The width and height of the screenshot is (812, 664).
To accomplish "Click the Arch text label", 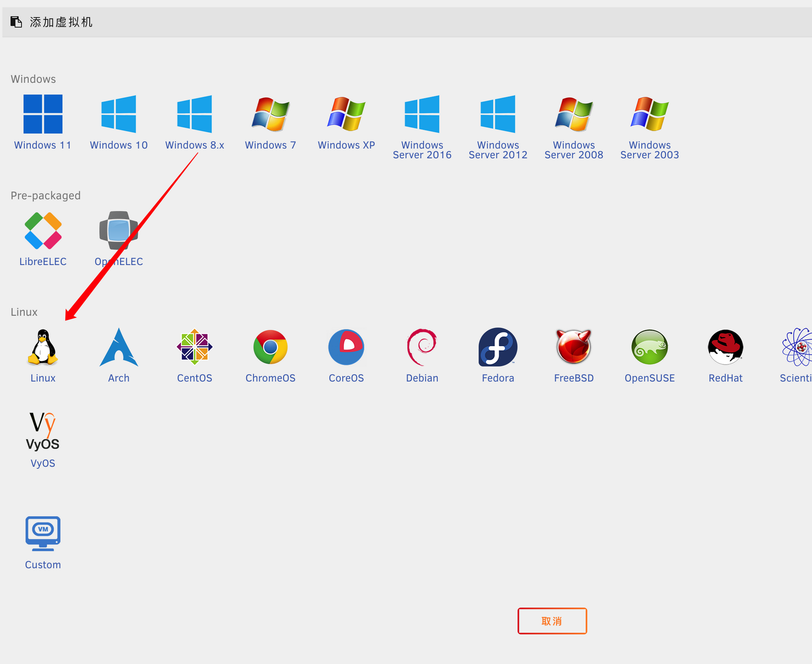I will (x=118, y=378).
